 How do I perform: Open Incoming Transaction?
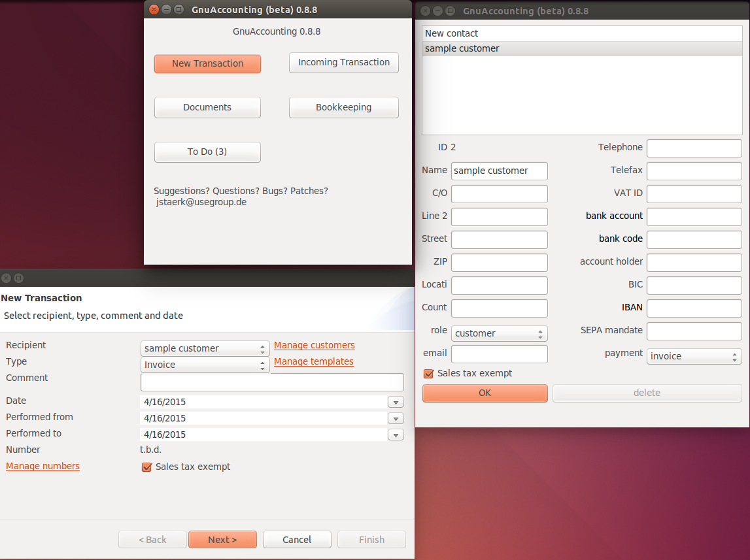[343, 63]
